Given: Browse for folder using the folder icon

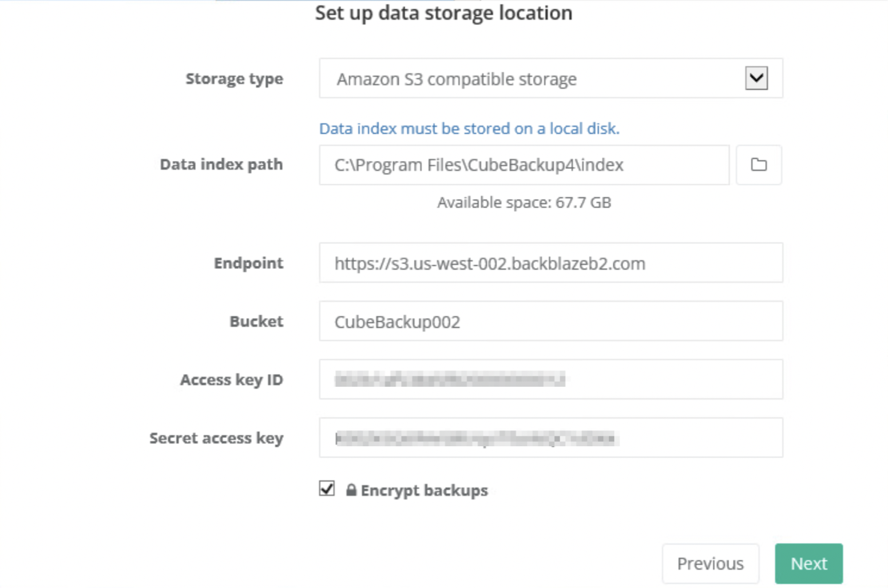Looking at the screenshot, I should (x=759, y=165).
